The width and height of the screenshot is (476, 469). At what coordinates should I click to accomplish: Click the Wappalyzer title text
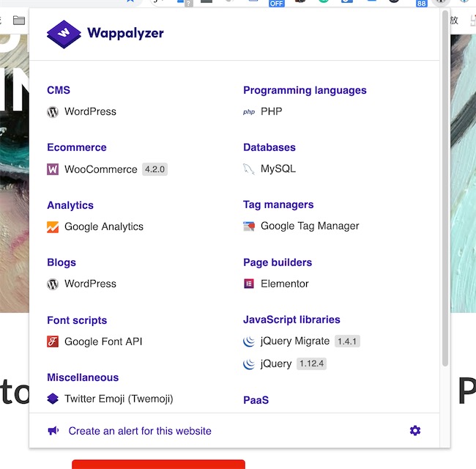[125, 34]
